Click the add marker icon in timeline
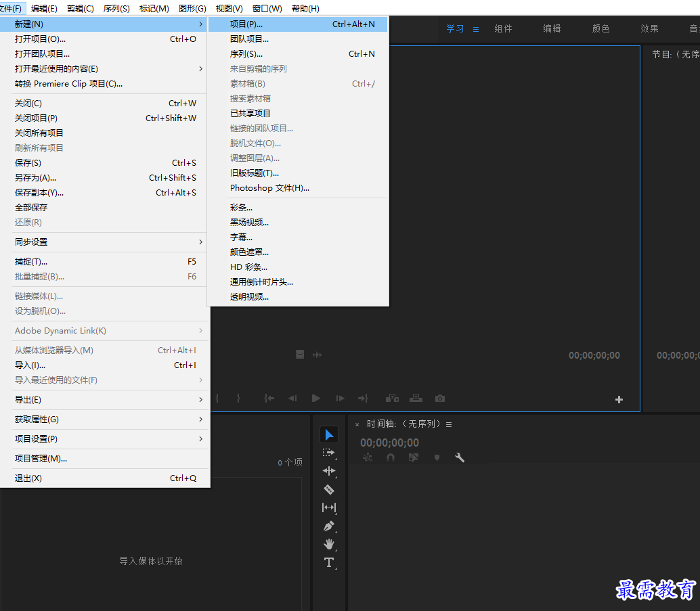The image size is (700, 611). point(437,457)
